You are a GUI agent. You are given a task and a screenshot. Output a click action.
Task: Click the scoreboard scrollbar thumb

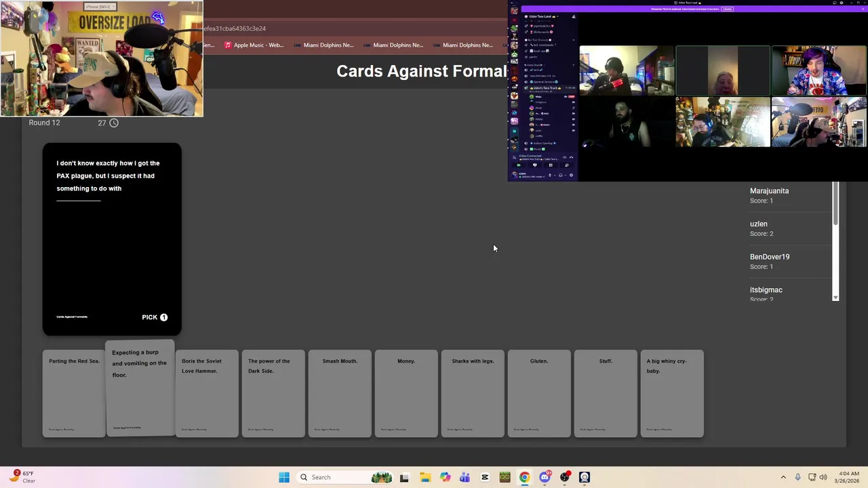click(x=835, y=203)
